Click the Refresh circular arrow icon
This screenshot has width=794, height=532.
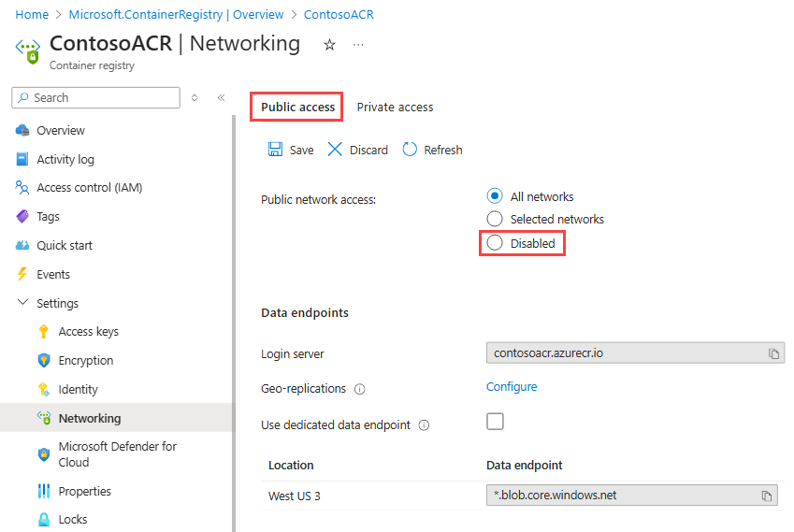(x=410, y=150)
